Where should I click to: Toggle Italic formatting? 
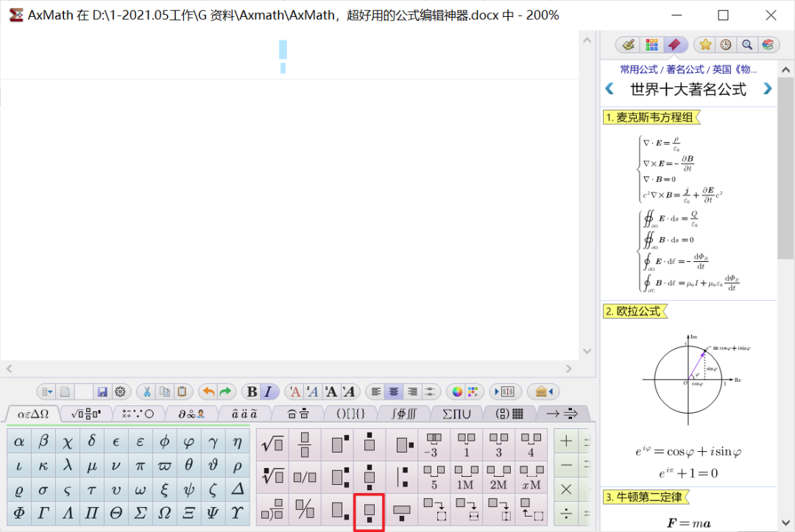pyautogui.click(x=267, y=391)
